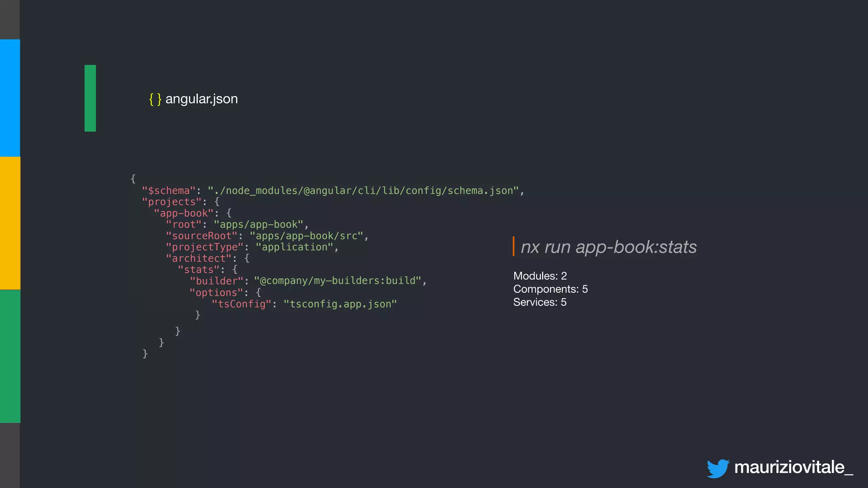Click the "Modules: 2" output line
The image size is (868, 488).
[x=540, y=276]
